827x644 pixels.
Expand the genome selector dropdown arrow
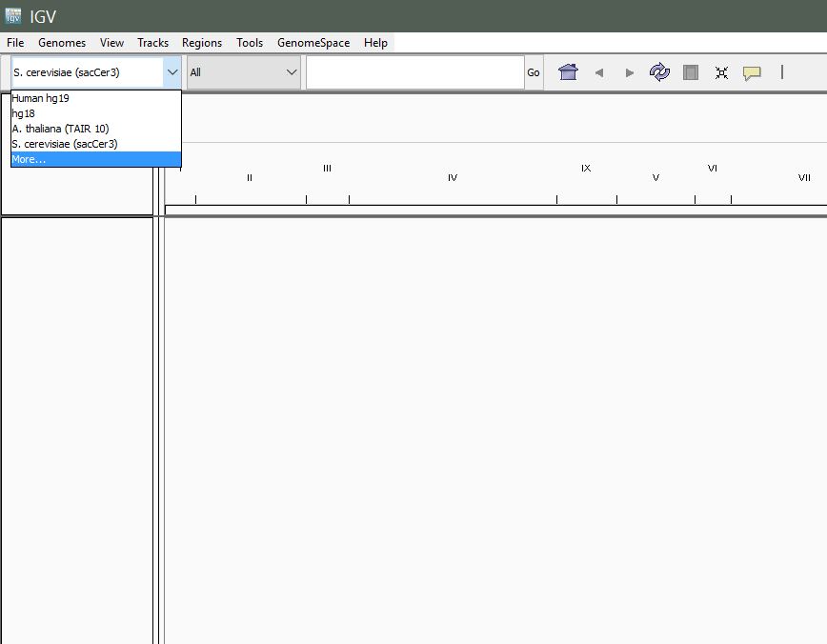(x=171, y=72)
